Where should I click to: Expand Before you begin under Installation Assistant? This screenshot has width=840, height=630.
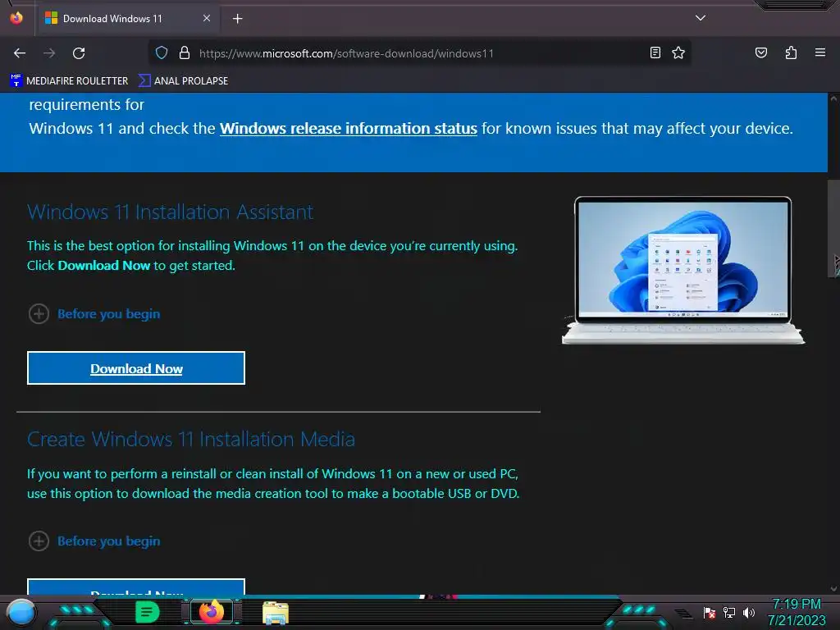94,314
